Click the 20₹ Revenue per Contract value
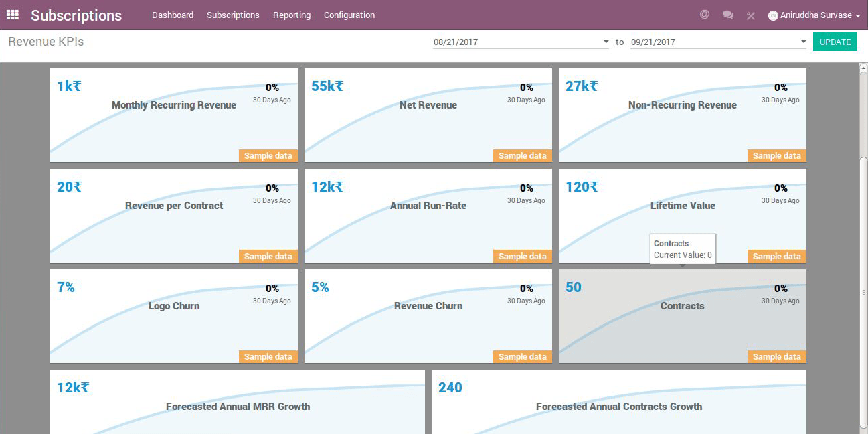868x434 pixels. click(69, 187)
